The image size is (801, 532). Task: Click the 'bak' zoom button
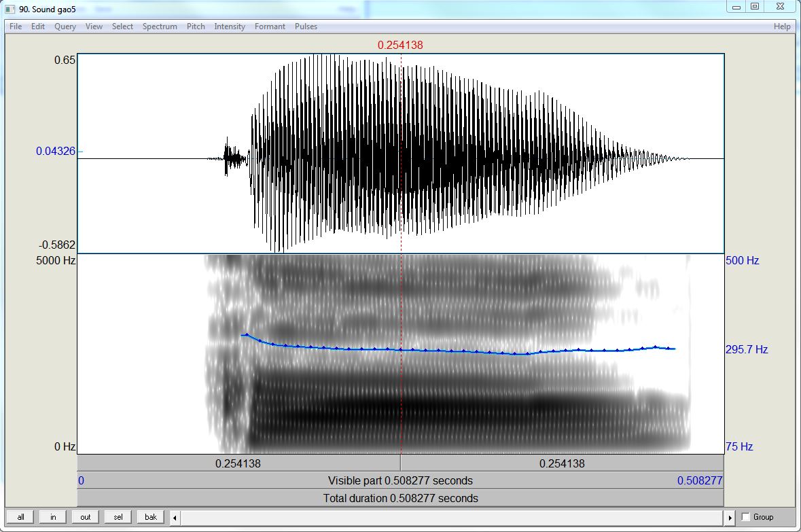(x=151, y=517)
